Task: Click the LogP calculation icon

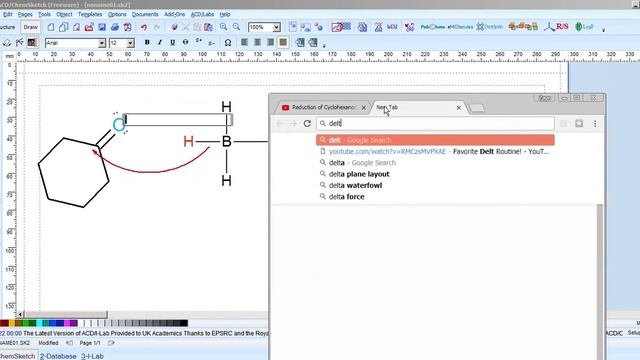Action: click(584, 27)
